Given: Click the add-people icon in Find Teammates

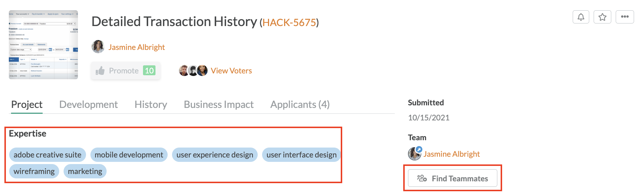Looking at the screenshot, I should (422, 178).
